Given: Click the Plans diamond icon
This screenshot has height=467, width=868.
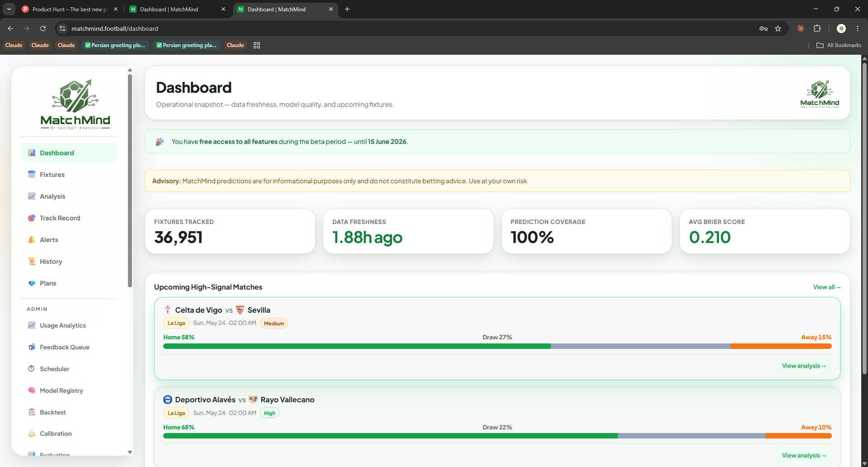Looking at the screenshot, I should (x=32, y=283).
